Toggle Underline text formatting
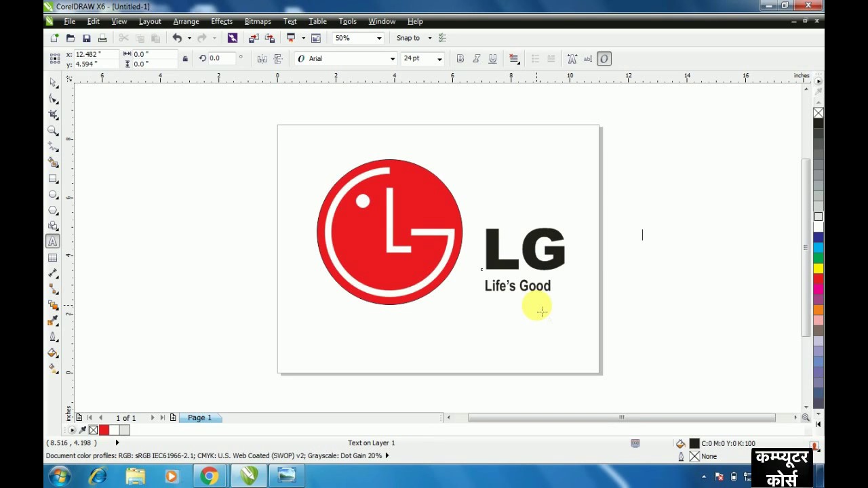Image resolution: width=868 pixels, height=488 pixels. point(493,59)
